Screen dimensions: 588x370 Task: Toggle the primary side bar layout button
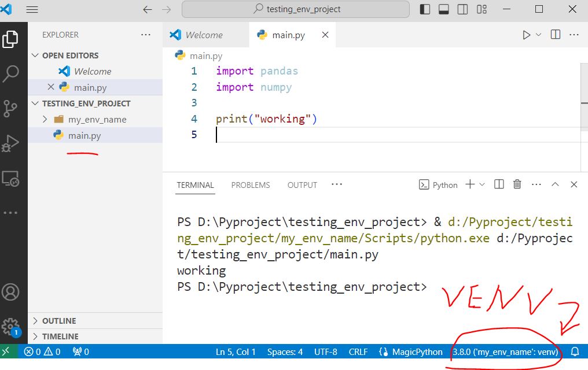coord(425,9)
